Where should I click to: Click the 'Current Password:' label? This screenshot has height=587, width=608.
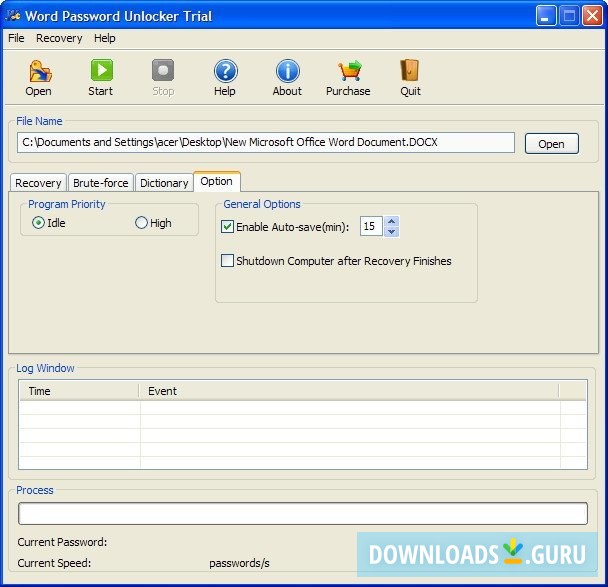point(62,542)
